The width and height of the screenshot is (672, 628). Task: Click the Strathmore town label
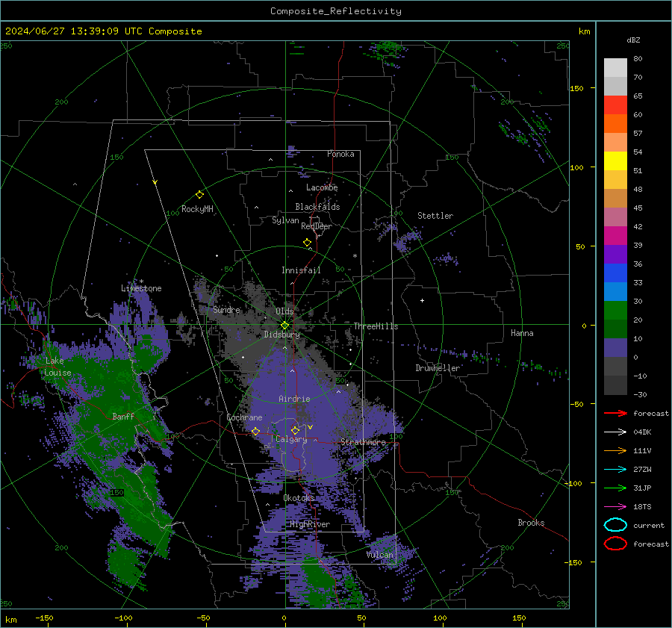click(363, 442)
